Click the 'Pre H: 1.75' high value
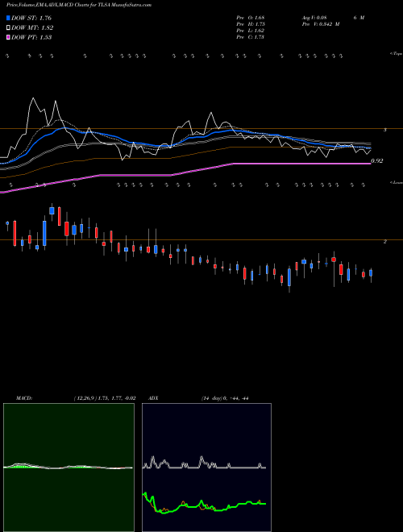Viewport: 403px width, 532px height. click(251, 24)
